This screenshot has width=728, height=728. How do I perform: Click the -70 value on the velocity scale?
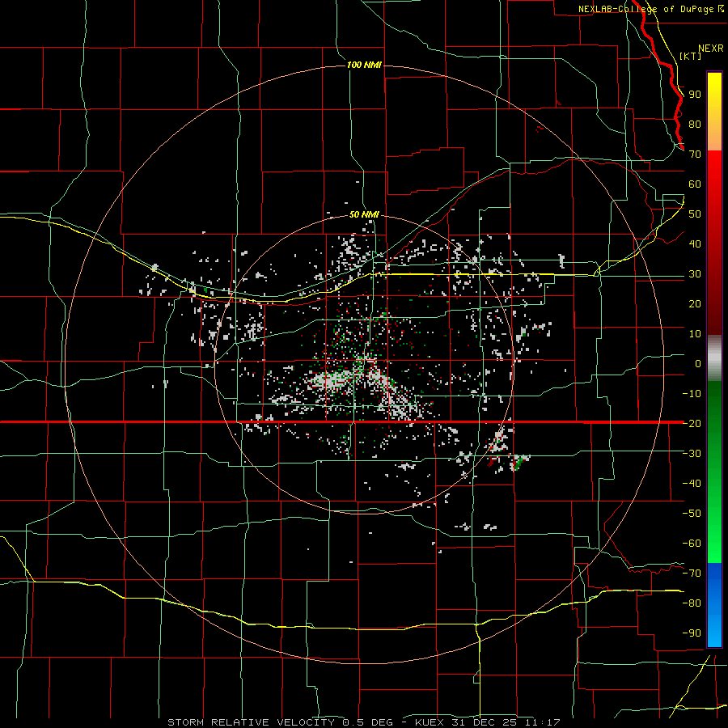tap(692, 574)
